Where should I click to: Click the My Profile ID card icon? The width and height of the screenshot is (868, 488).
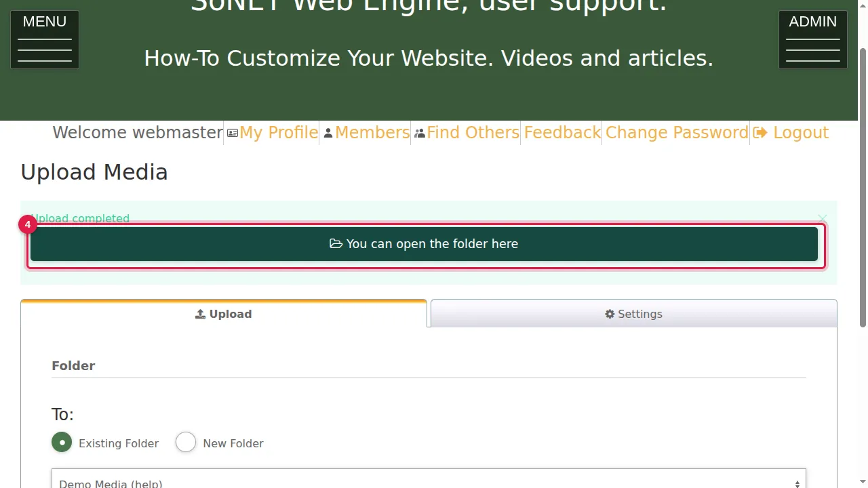pos(233,134)
